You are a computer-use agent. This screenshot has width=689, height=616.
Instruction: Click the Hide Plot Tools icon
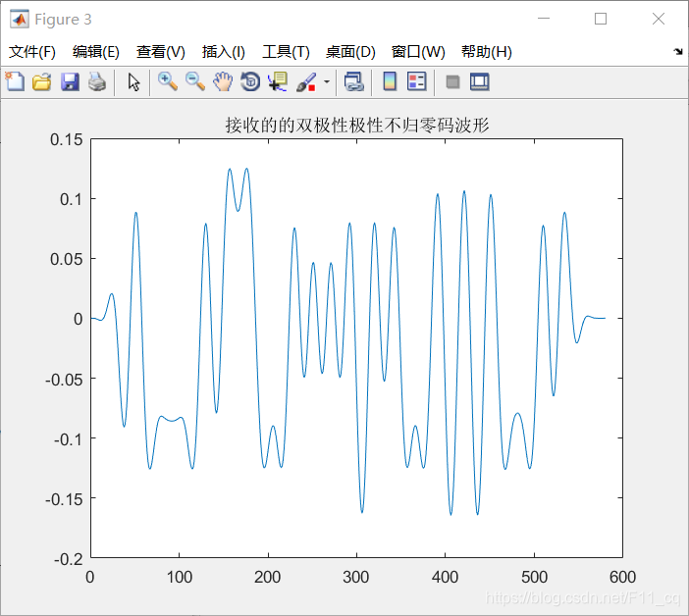452,81
